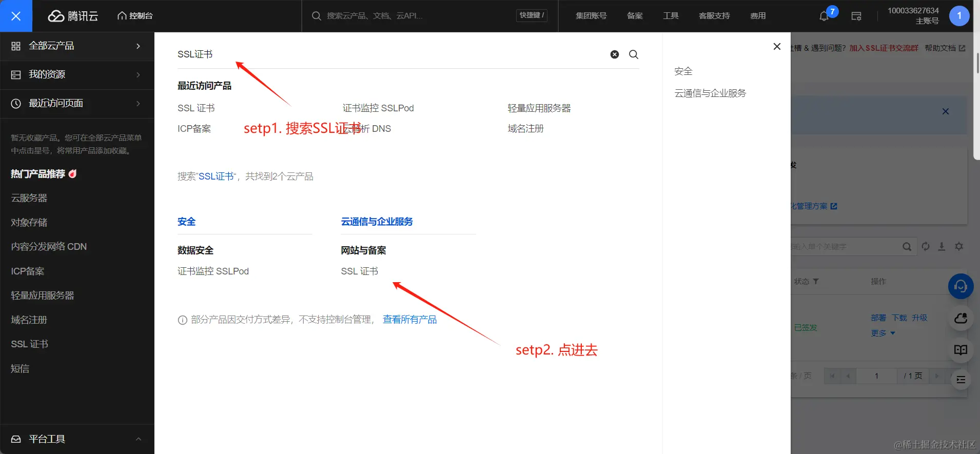Click 下载 action in certificate row
980x454 pixels.
[x=899, y=318]
